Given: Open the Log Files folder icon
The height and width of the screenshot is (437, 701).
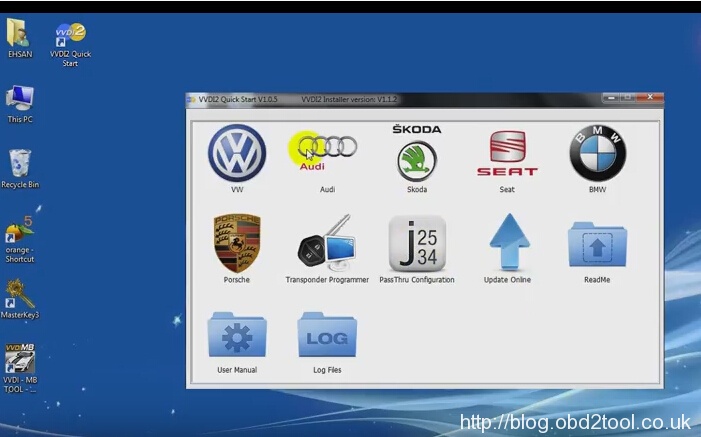Looking at the screenshot, I should [x=327, y=335].
